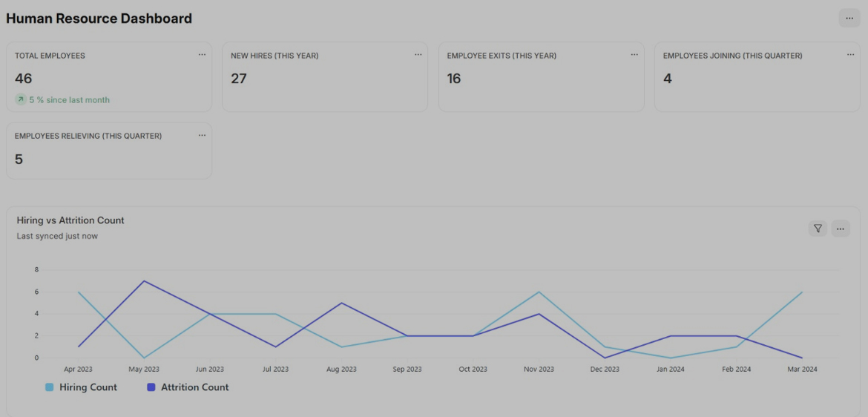Viewport: 868px width, 417px height.
Task: Click the Hiring vs Attrition Count title
Action: coord(70,220)
